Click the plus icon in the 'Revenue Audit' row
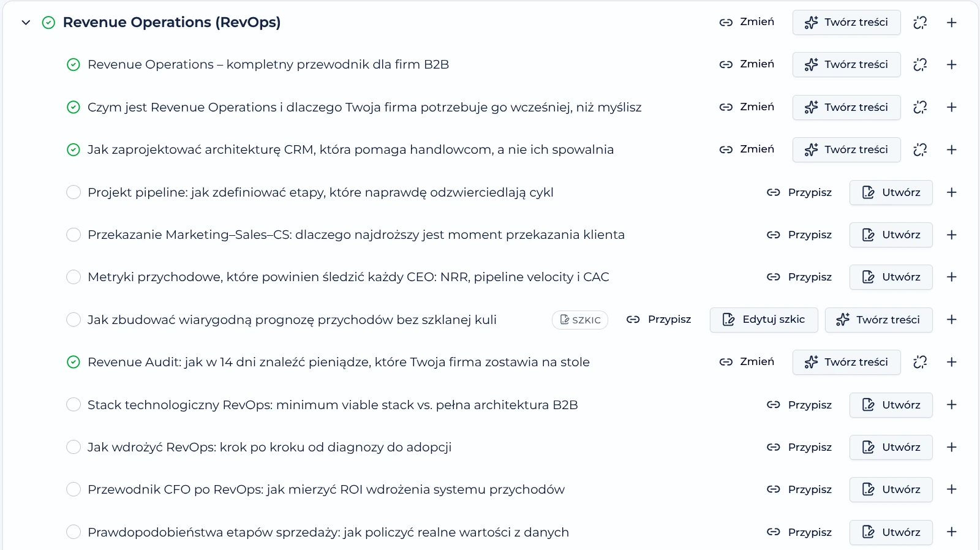The height and width of the screenshot is (550, 980). coord(952,362)
